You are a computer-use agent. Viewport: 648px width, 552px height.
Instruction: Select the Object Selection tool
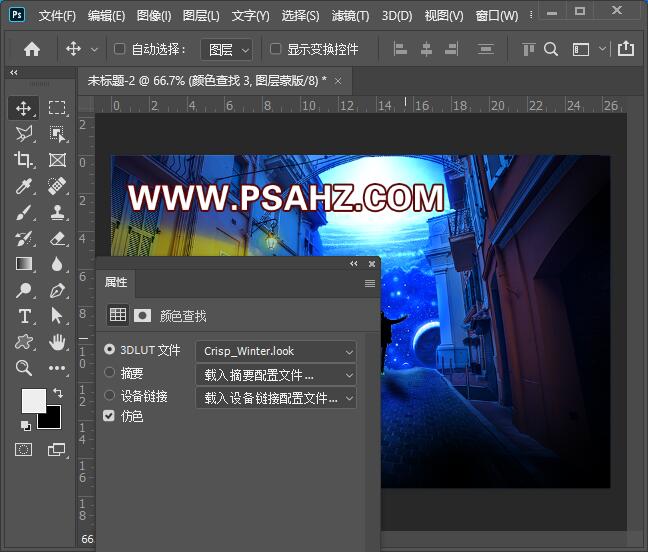57,134
